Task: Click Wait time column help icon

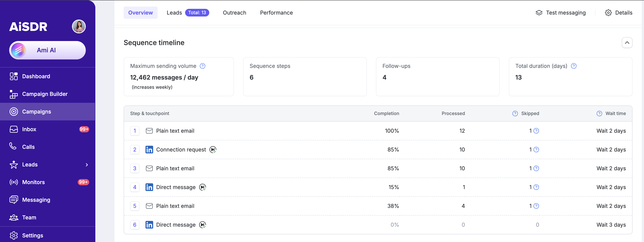Action: [x=599, y=114]
